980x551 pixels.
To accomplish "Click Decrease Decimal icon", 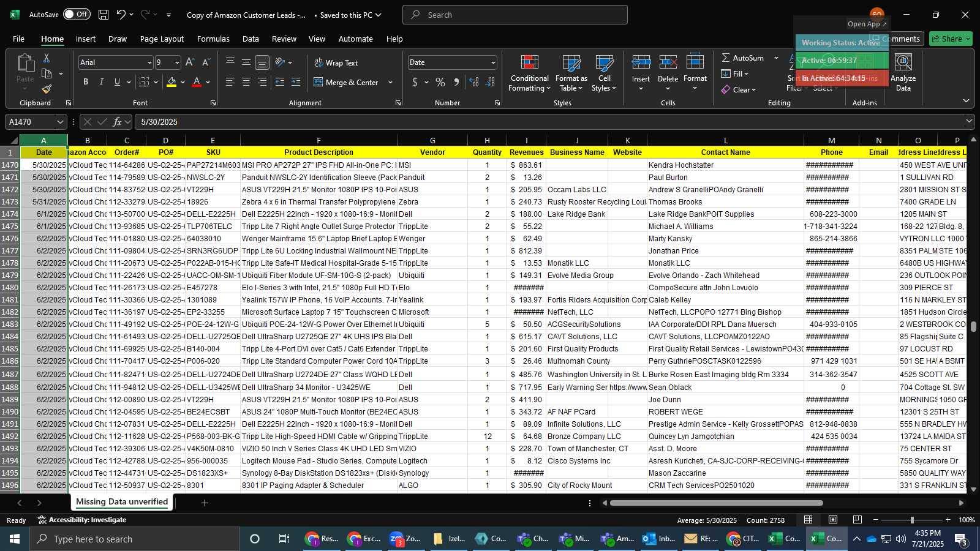I will point(490,82).
